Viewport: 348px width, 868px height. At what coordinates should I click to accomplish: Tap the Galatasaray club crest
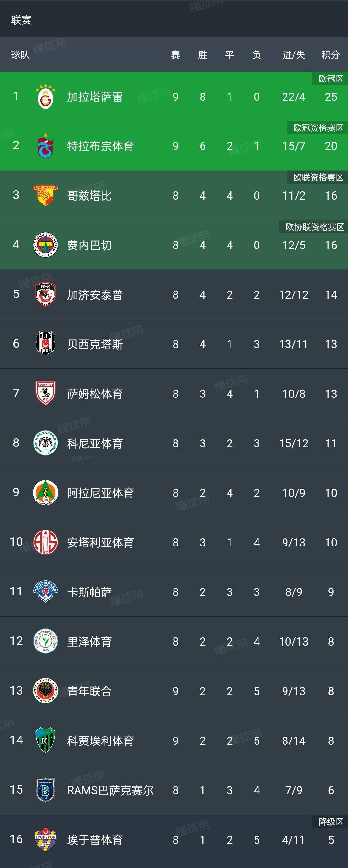pos(46,97)
